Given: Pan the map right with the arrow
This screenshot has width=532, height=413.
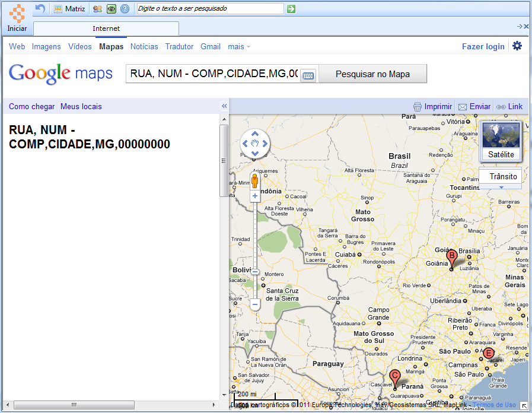Looking at the screenshot, I should click(265, 144).
